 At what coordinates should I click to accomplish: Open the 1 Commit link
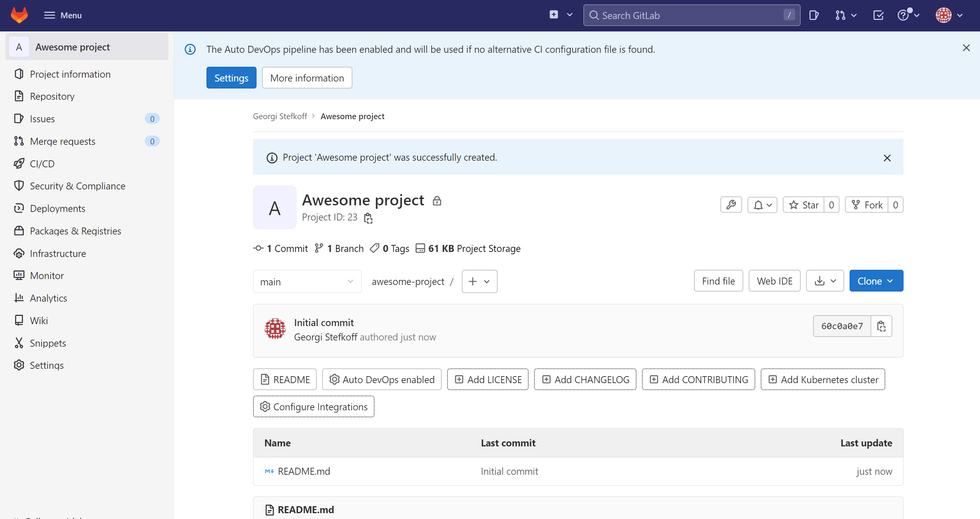click(x=281, y=248)
